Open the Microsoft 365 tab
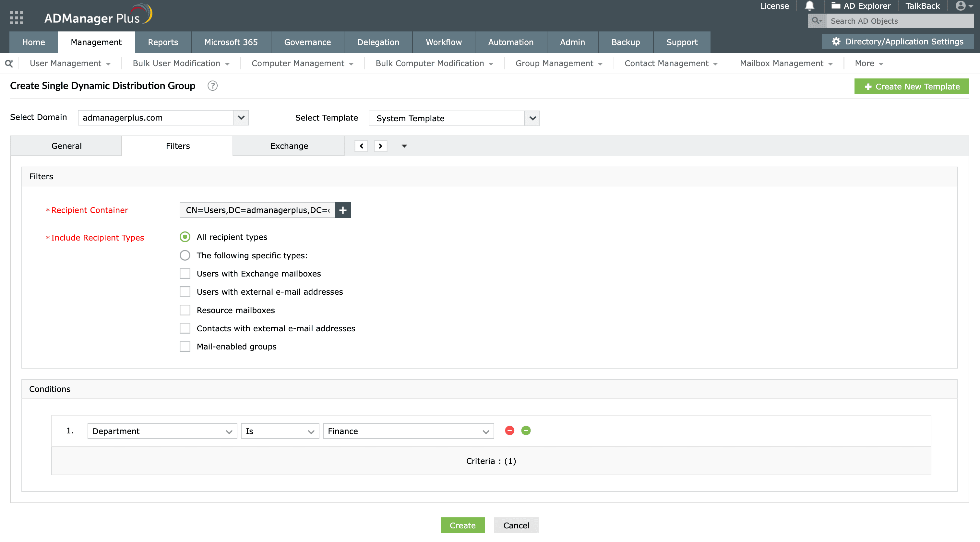 (231, 42)
